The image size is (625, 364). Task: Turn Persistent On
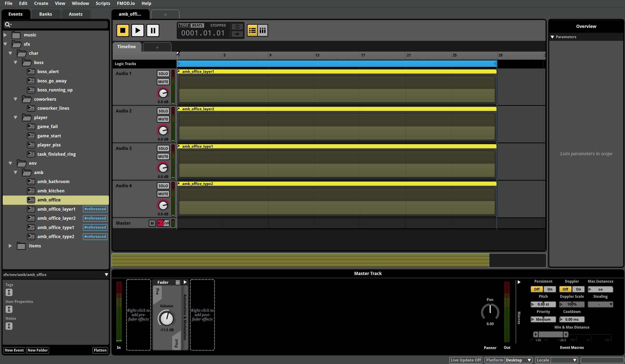pos(549,289)
